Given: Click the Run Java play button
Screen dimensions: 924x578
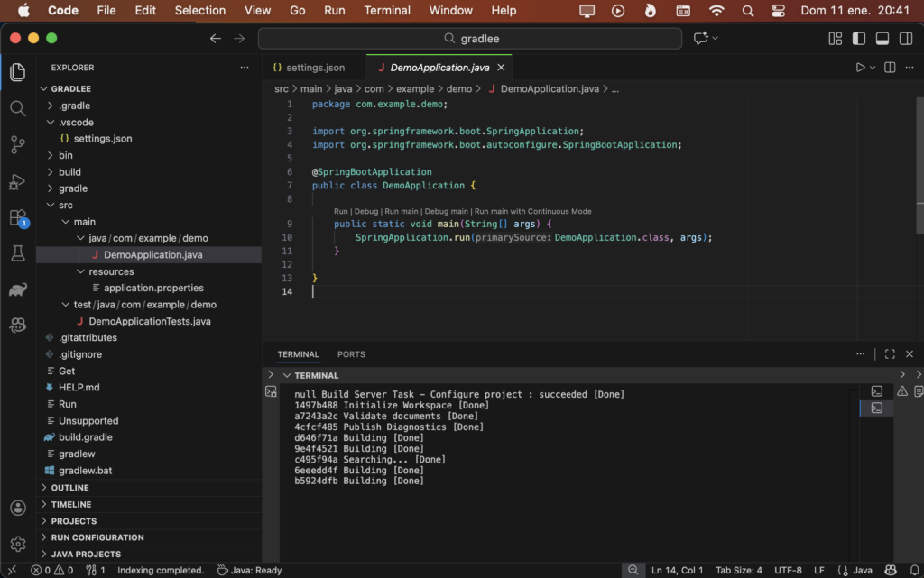Looking at the screenshot, I should pos(860,68).
